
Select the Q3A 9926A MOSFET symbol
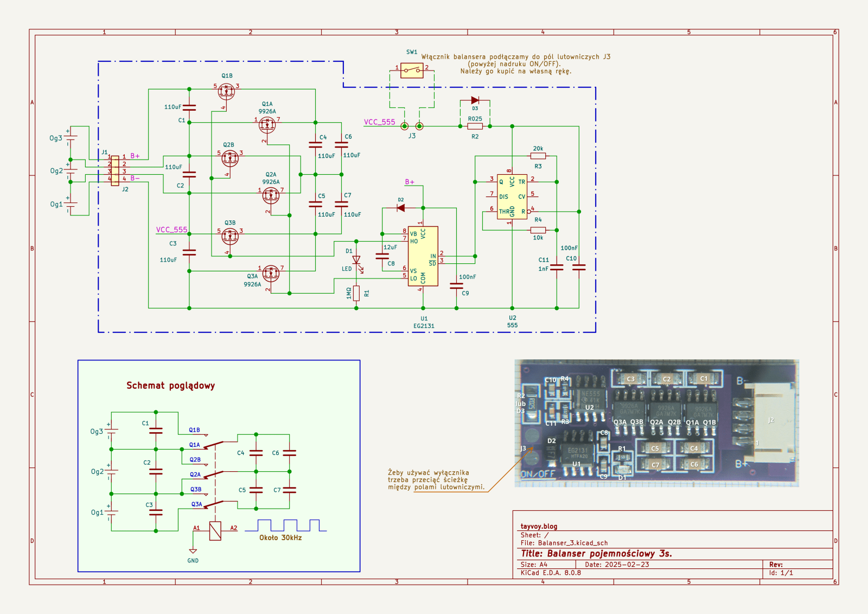270,274
